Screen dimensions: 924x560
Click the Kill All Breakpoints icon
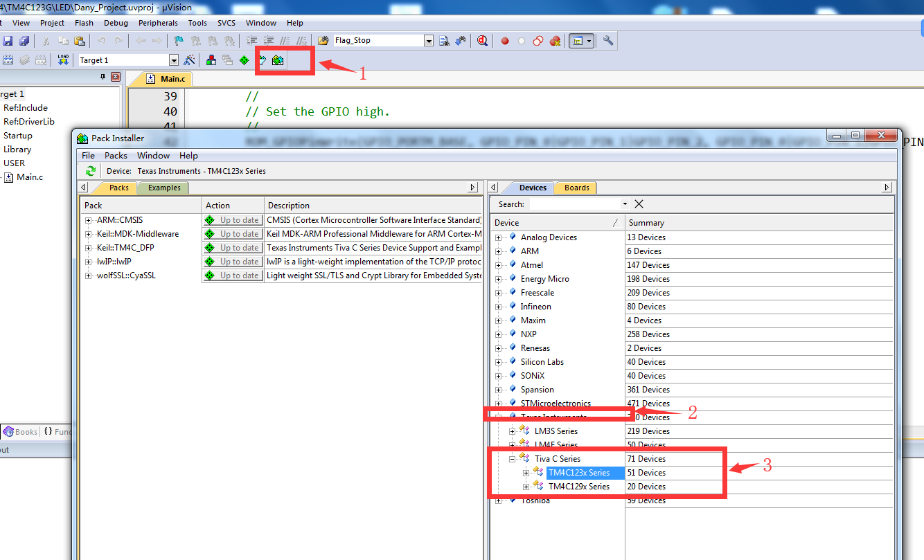[x=555, y=41]
